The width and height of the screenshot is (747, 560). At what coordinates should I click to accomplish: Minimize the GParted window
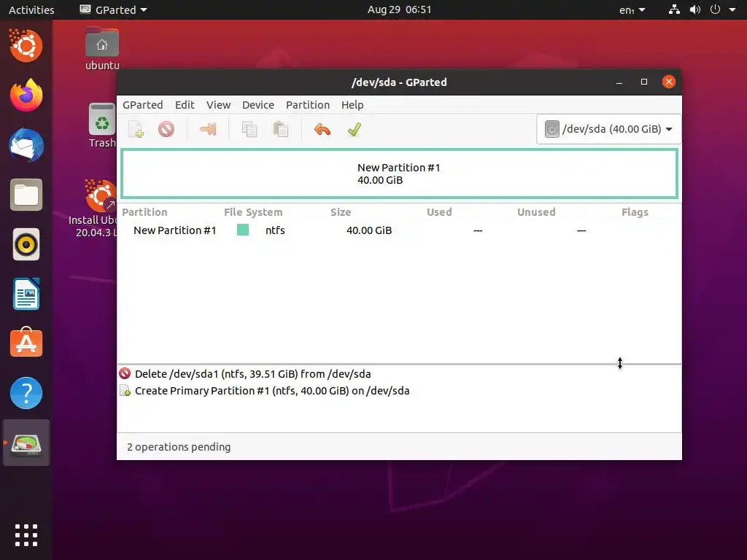click(x=619, y=82)
